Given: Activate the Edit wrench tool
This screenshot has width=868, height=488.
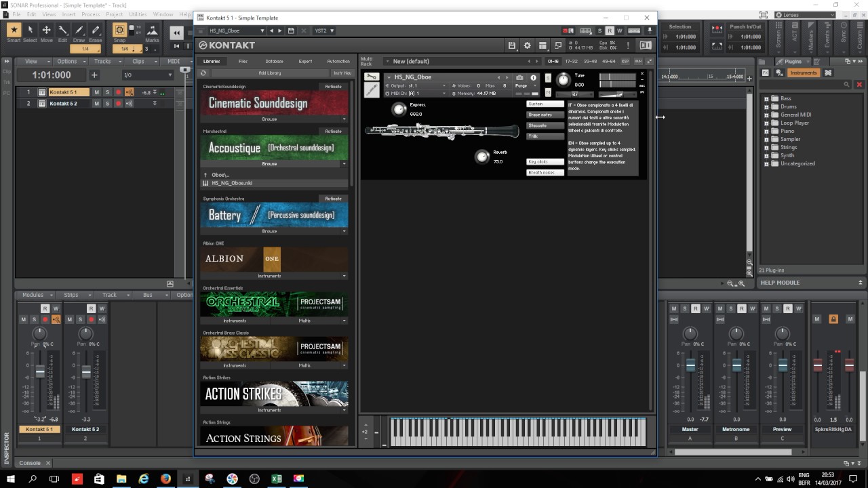Looking at the screenshot, I should tap(62, 30).
